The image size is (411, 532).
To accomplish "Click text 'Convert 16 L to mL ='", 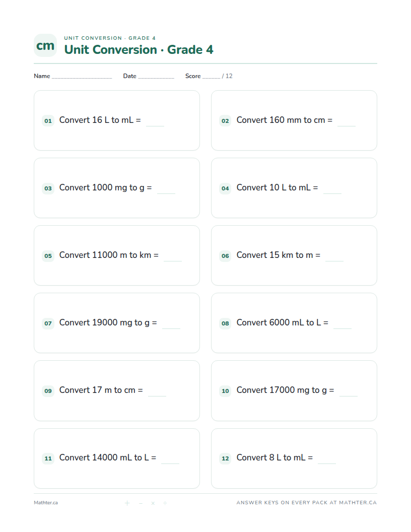I will [x=100, y=120].
